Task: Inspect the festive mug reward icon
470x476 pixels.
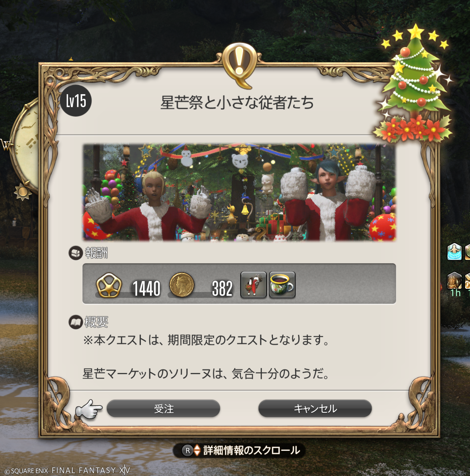Action: coord(282,285)
